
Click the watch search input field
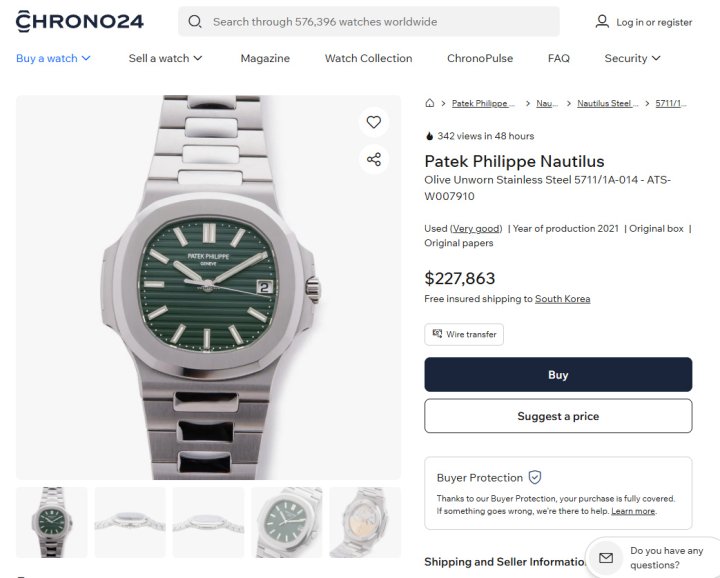click(x=380, y=21)
